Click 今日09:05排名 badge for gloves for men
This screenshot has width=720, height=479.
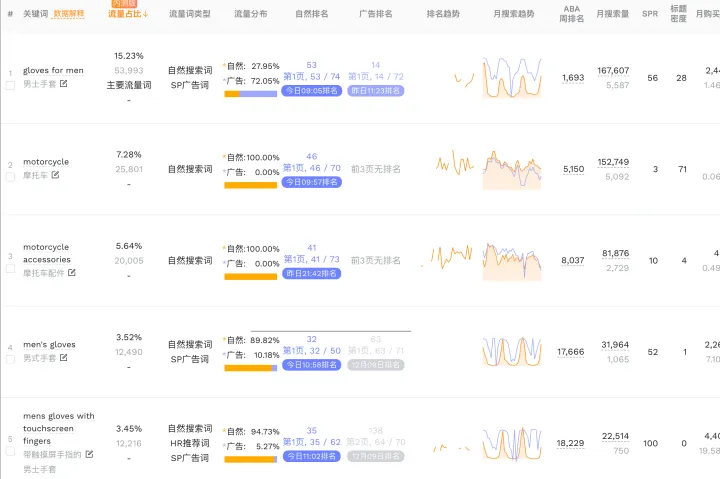click(311, 90)
